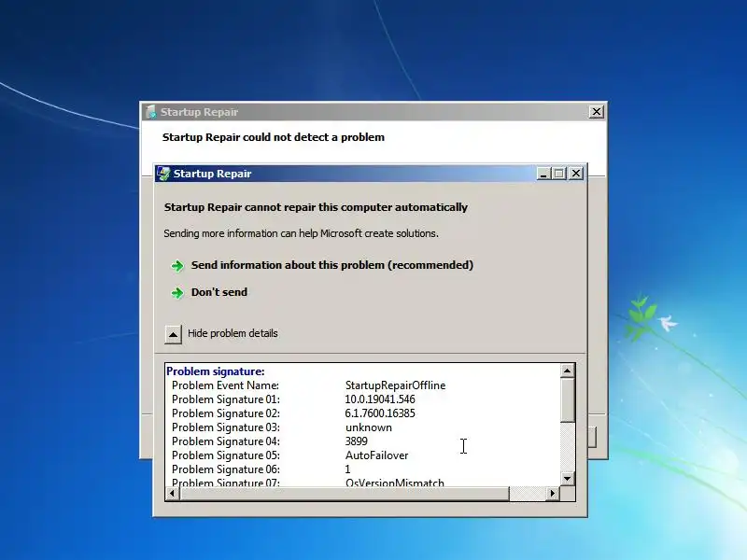
Task: Click the value 10.0.19041.546
Action: click(x=380, y=399)
